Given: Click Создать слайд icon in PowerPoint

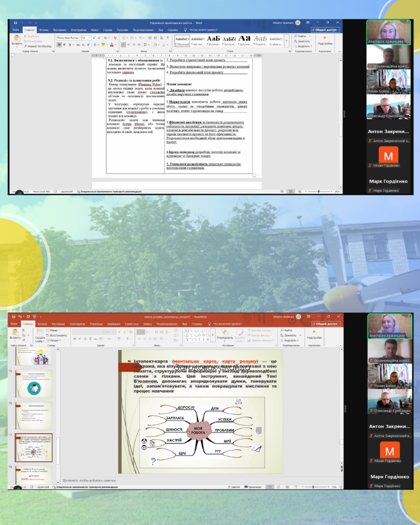Looking at the screenshot, I should point(40,333).
